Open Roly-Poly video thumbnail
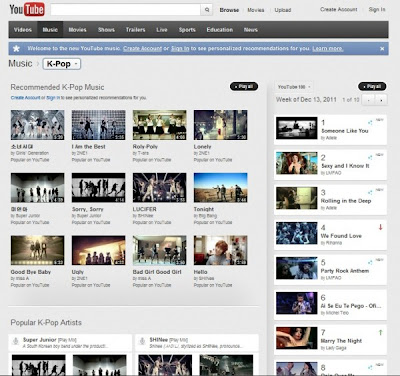 [x=159, y=125]
